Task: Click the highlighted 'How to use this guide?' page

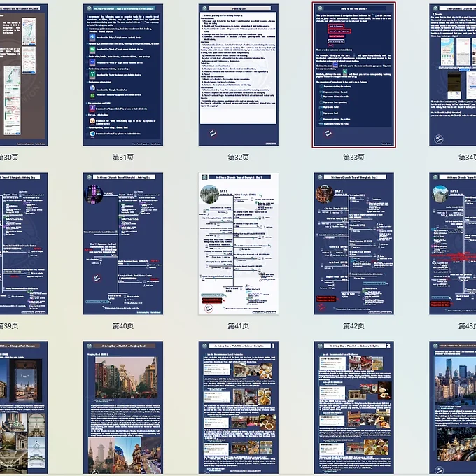Action: (353, 73)
